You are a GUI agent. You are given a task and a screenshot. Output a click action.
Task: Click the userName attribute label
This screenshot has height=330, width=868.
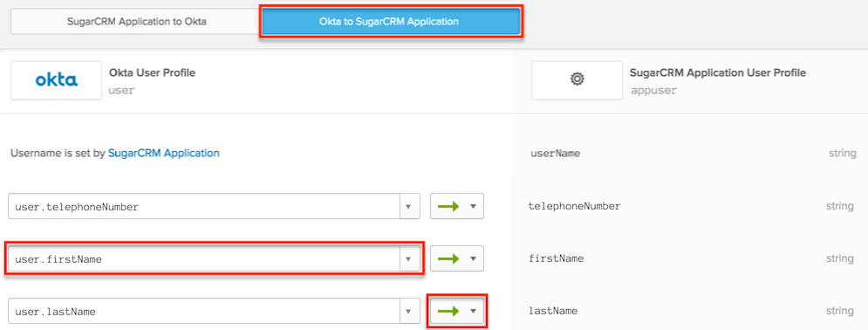point(555,154)
